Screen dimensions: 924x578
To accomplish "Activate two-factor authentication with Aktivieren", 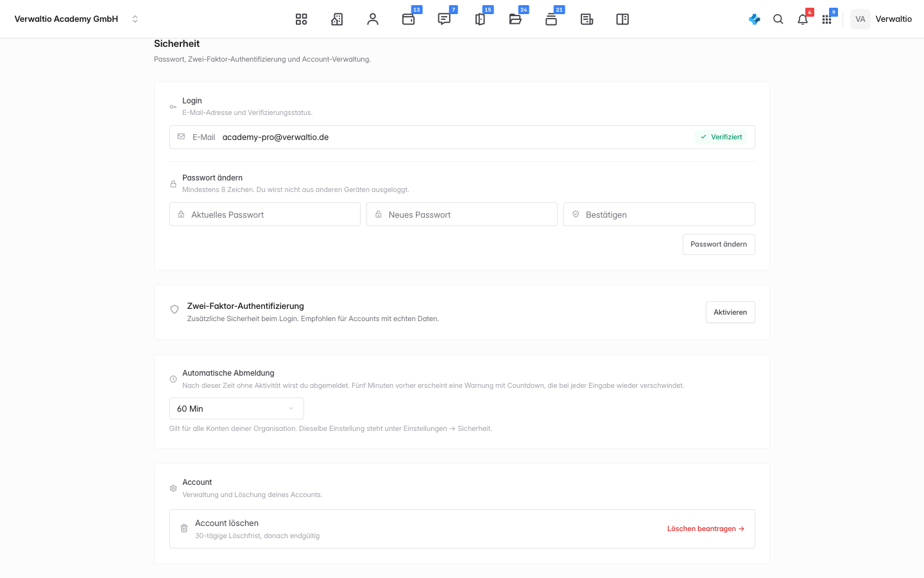I will pos(730,312).
